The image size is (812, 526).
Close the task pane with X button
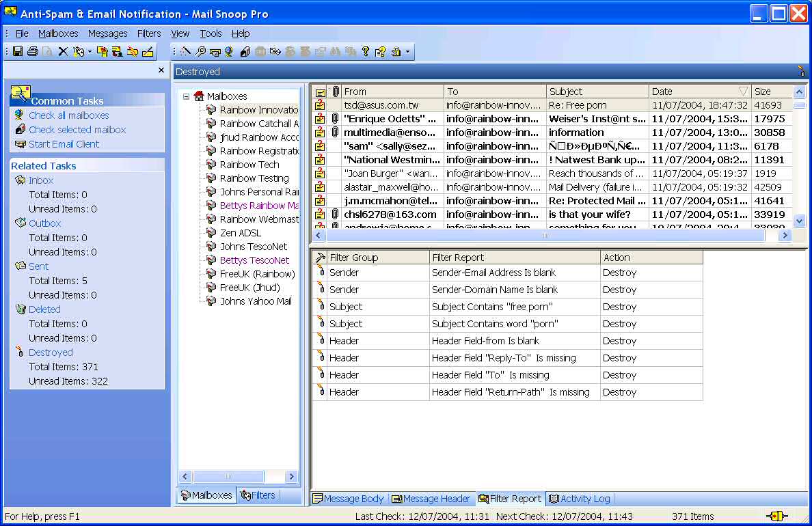pyautogui.click(x=161, y=70)
